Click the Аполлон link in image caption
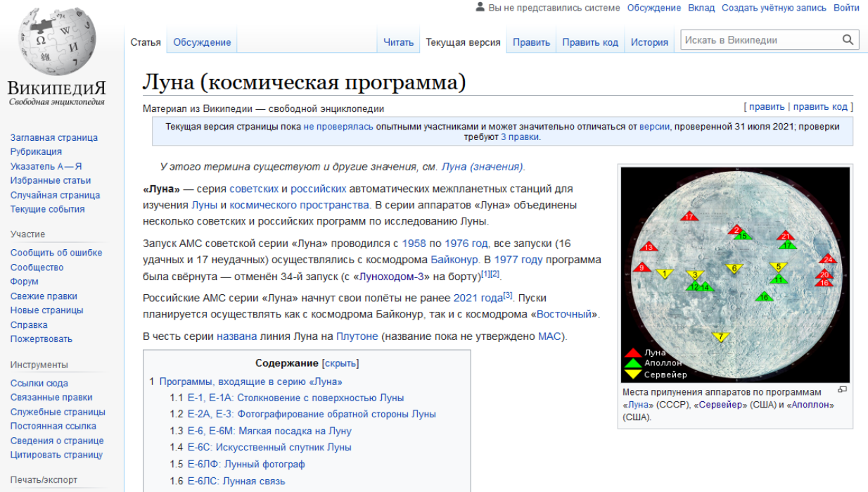Viewport: 868px width, 492px height. (x=811, y=405)
